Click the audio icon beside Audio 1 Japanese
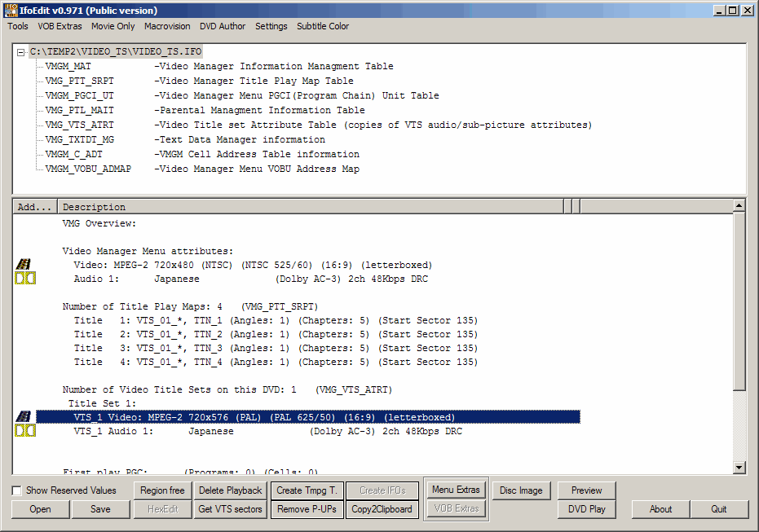This screenshot has height=532, width=759. [x=24, y=279]
